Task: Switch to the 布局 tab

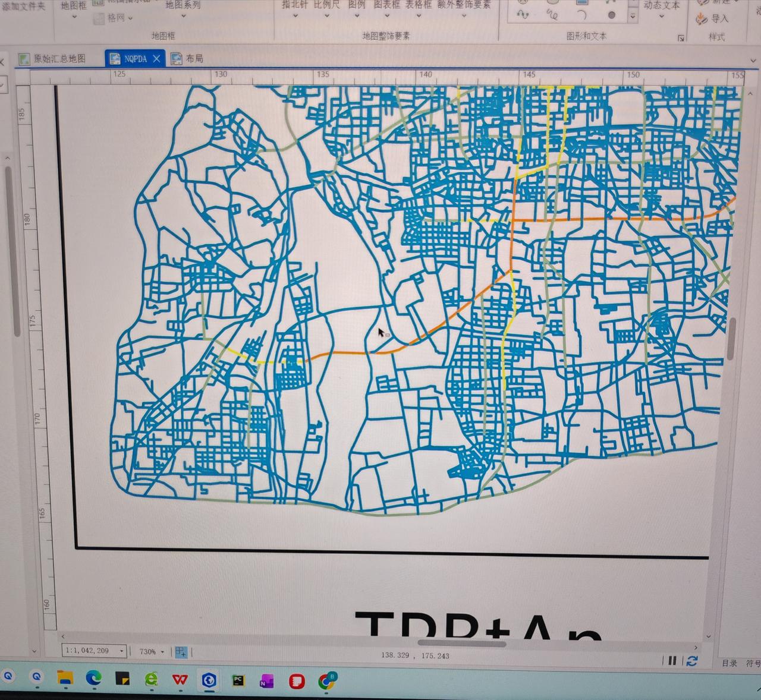Action: (x=194, y=58)
